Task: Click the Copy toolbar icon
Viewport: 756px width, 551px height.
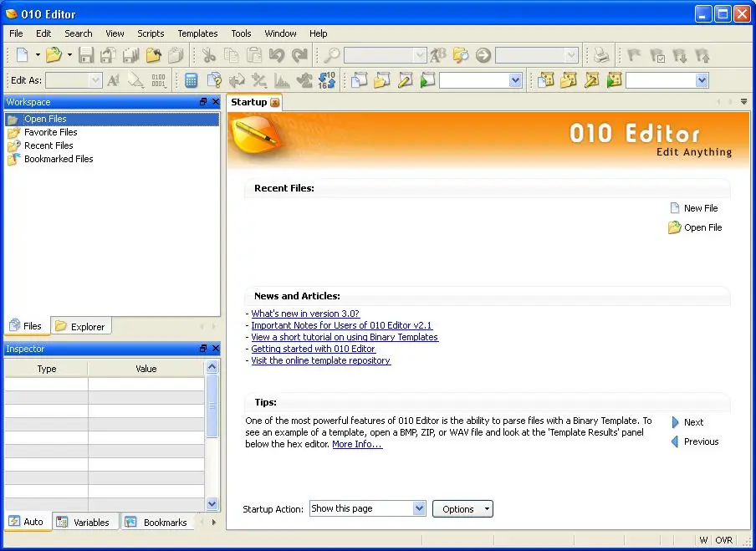Action: coord(232,55)
